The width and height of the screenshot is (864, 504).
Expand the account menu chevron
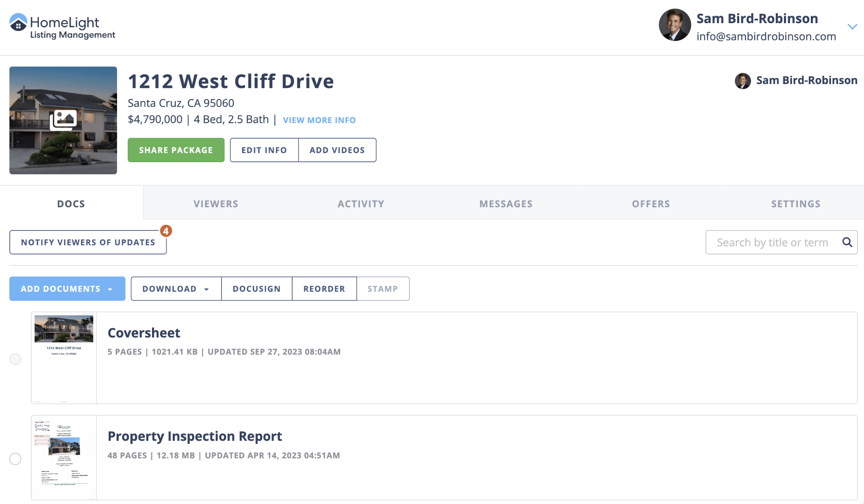tap(852, 27)
